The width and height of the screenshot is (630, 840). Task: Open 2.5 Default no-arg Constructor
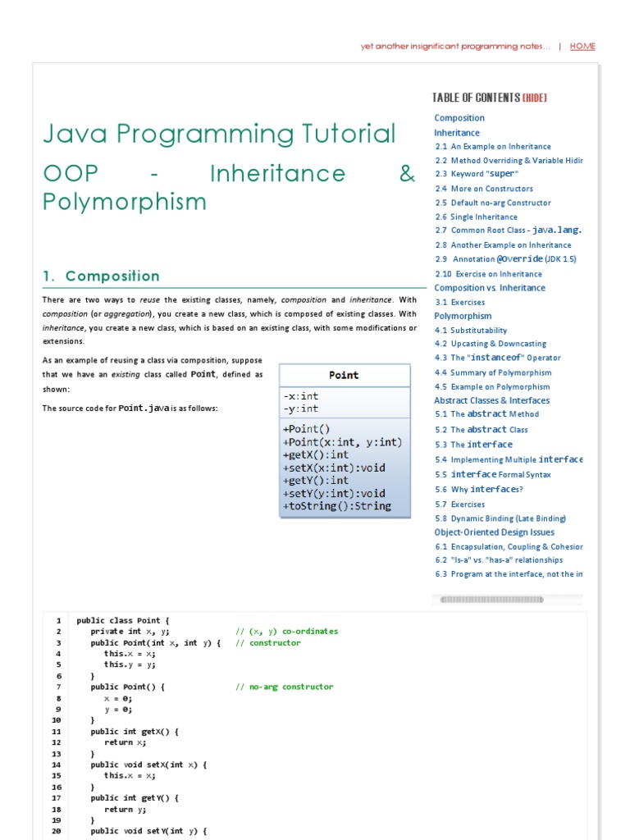click(x=493, y=203)
